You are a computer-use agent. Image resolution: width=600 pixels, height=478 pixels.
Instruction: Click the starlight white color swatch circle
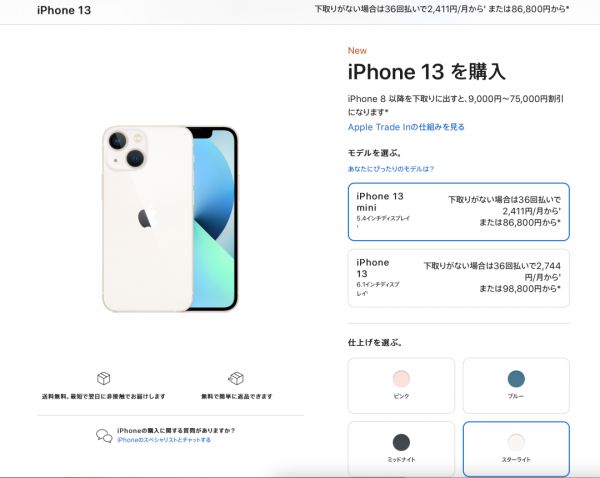[516, 442]
